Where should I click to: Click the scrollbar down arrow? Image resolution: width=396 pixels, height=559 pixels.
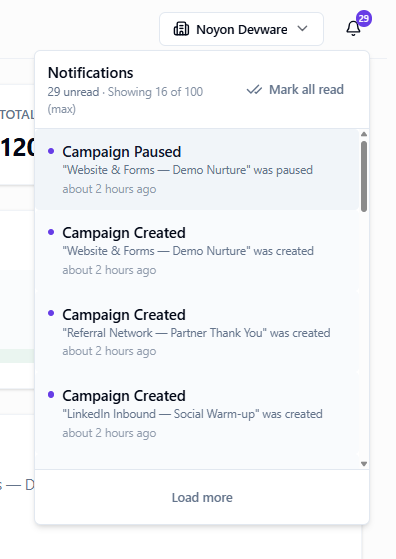click(364, 464)
